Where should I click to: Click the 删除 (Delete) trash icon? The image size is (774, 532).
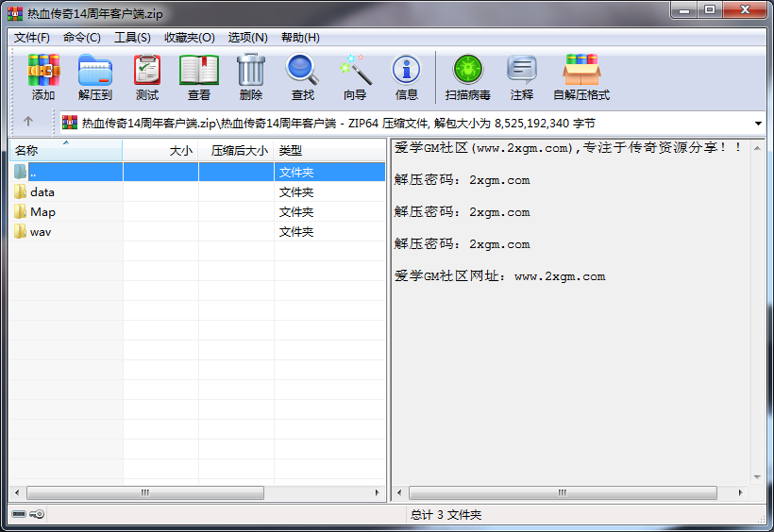[251, 70]
